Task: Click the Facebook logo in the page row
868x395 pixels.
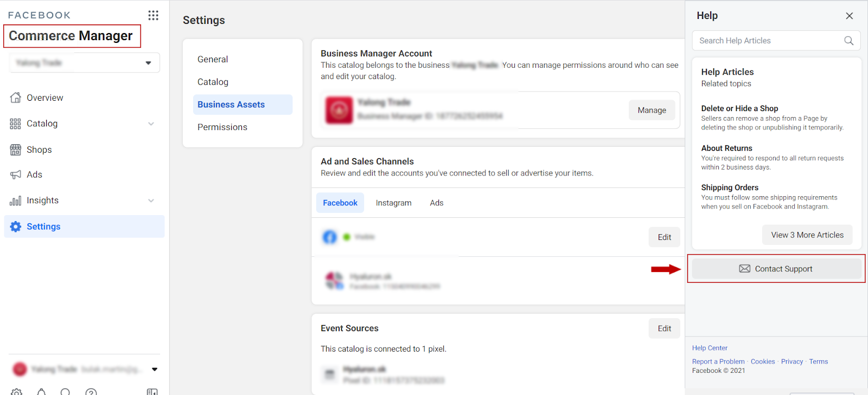Action: tap(330, 237)
